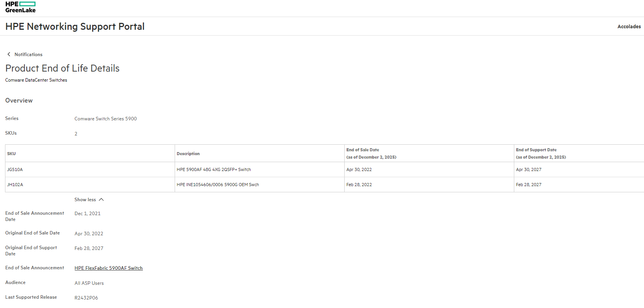Click the End of Sale Announcement Date label

34,216
